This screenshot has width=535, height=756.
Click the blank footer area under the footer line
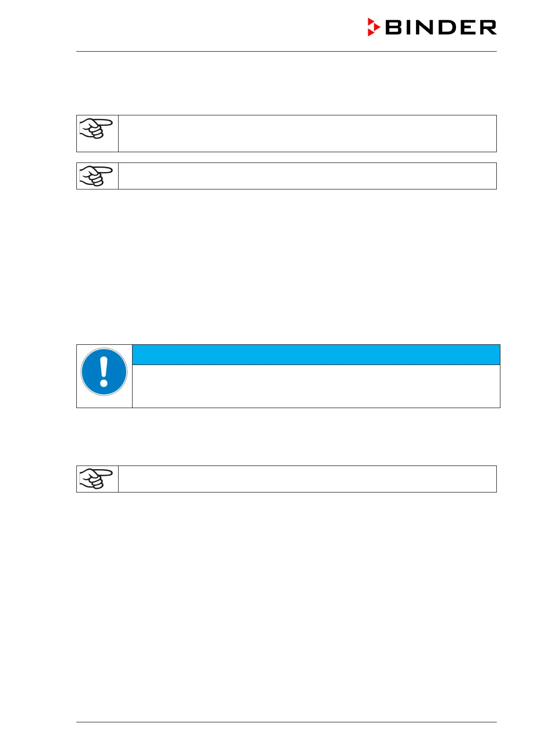coord(286,738)
